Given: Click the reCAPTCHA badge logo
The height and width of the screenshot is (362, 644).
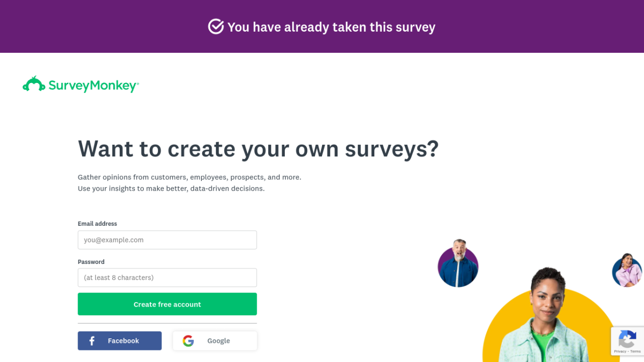Looking at the screenshot, I should 627,339.
